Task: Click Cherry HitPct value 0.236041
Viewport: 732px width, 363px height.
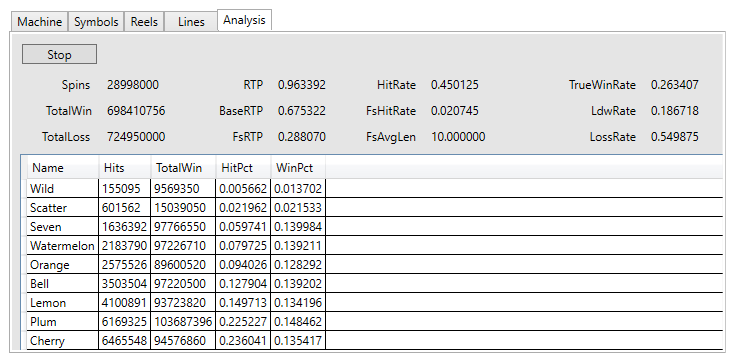Action: click(x=243, y=341)
